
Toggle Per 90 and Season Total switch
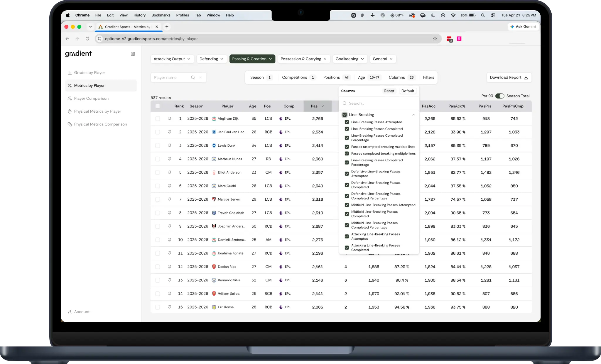pos(499,96)
